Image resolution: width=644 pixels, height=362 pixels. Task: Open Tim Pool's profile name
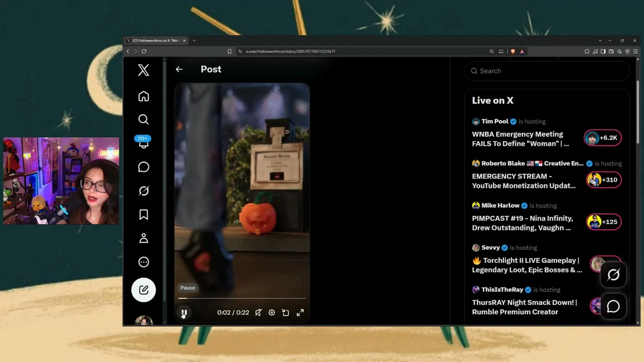pyautogui.click(x=495, y=121)
